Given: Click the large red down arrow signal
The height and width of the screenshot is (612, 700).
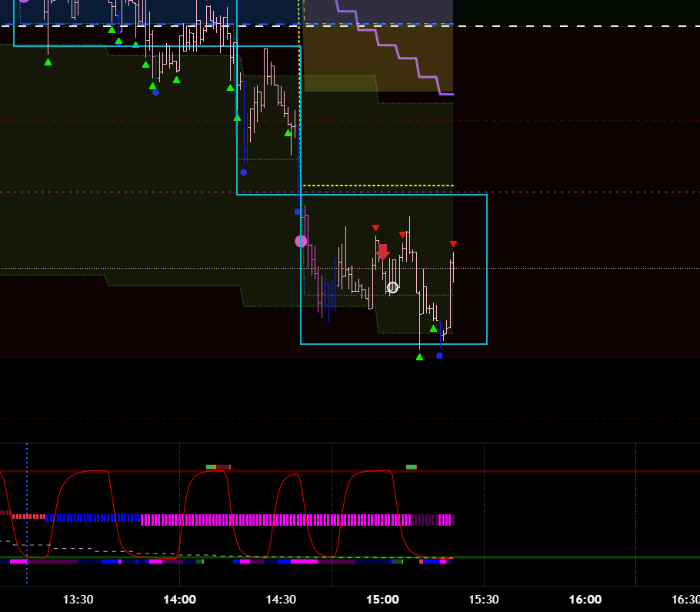Looking at the screenshot, I should [x=382, y=252].
